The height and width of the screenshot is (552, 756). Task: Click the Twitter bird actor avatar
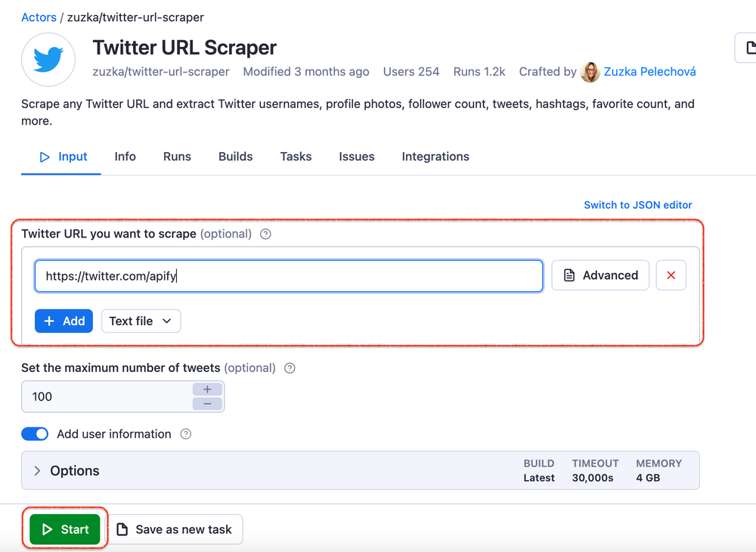tap(48, 60)
